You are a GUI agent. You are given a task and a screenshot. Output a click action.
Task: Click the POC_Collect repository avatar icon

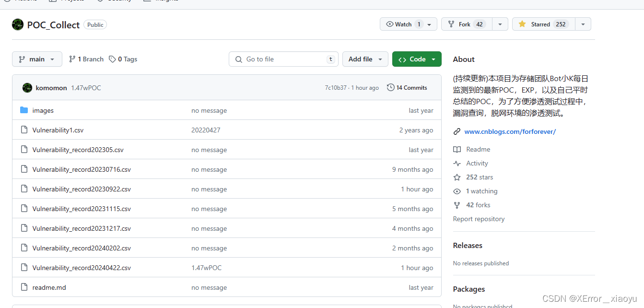coord(18,24)
